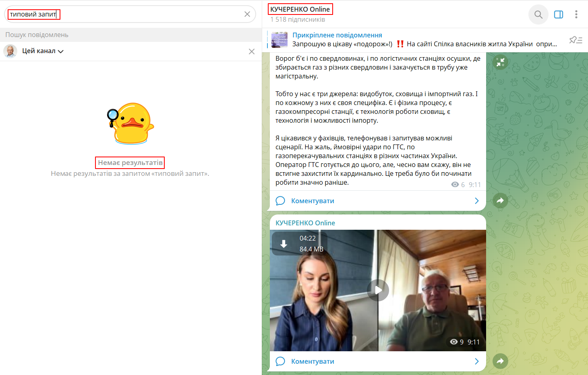
Task: Click the paragraph starting 'Тобто у нас'
Action: click(377, 107)
